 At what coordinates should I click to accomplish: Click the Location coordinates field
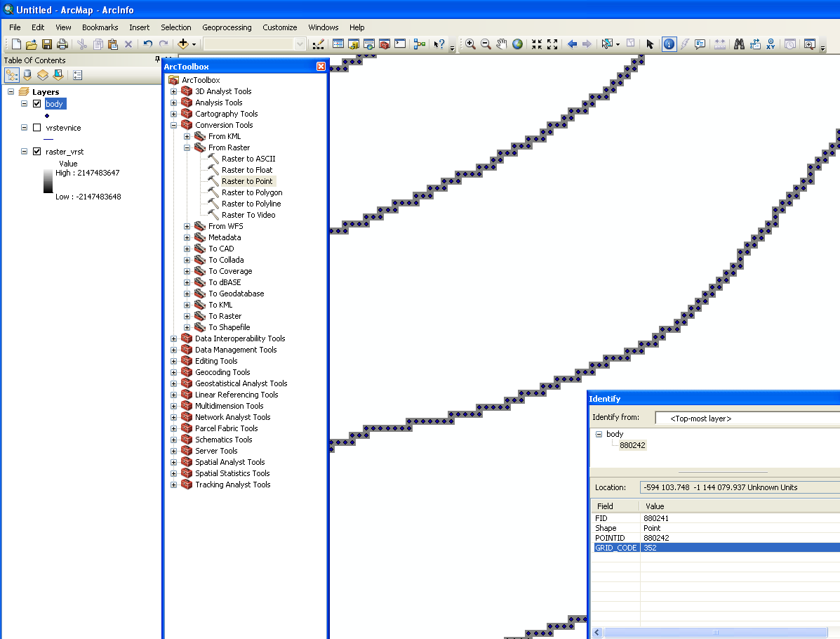click(x=740, y=487)
